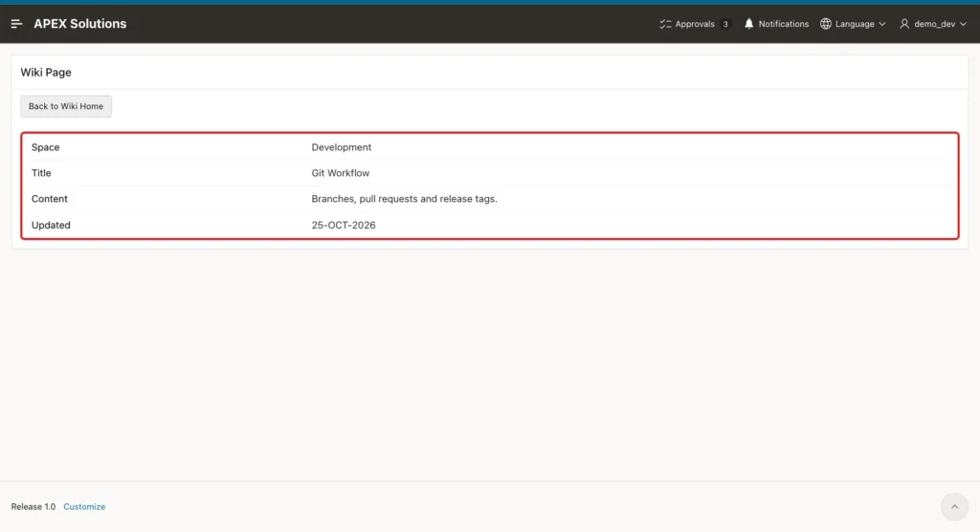Image resolution: width=980 pixels, height=532 pixels.
Task: Expand the Language dropdown chevron
Action: (881, 24)
